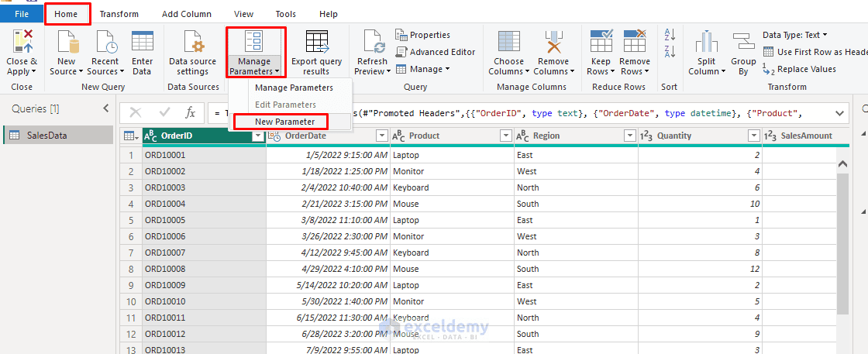
Task: Expand the formula bar chevron
Action: pyautogui.click(x=840, y=113)
